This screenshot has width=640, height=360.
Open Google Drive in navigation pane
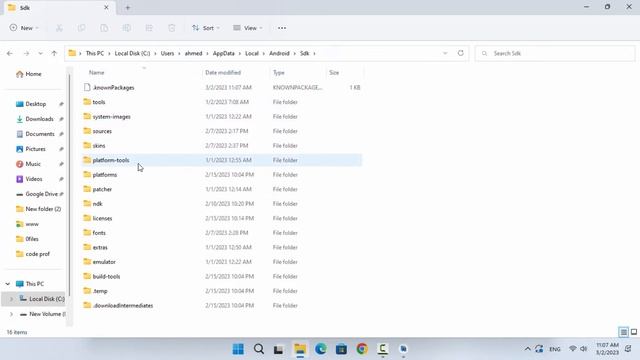pos(41,194)
